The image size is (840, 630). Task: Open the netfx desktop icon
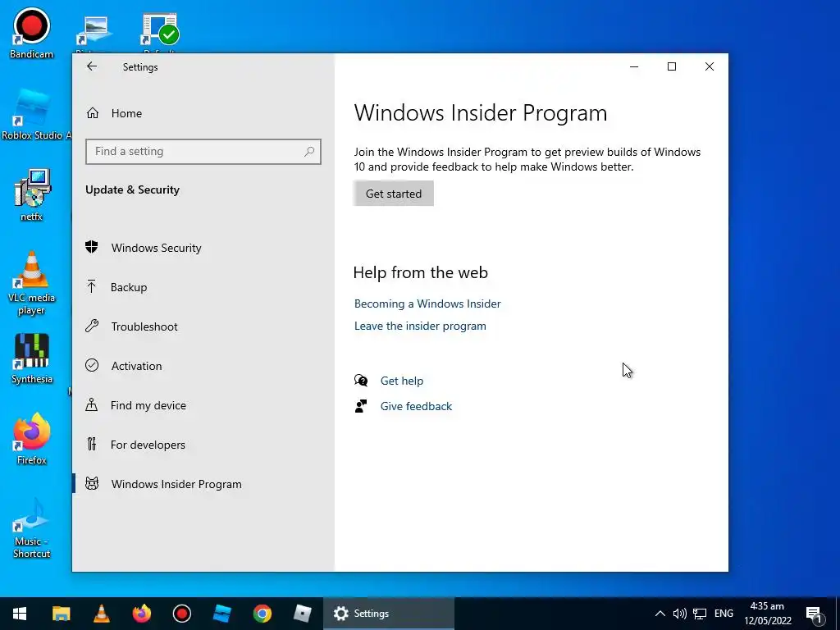click(x=32, y=195)
